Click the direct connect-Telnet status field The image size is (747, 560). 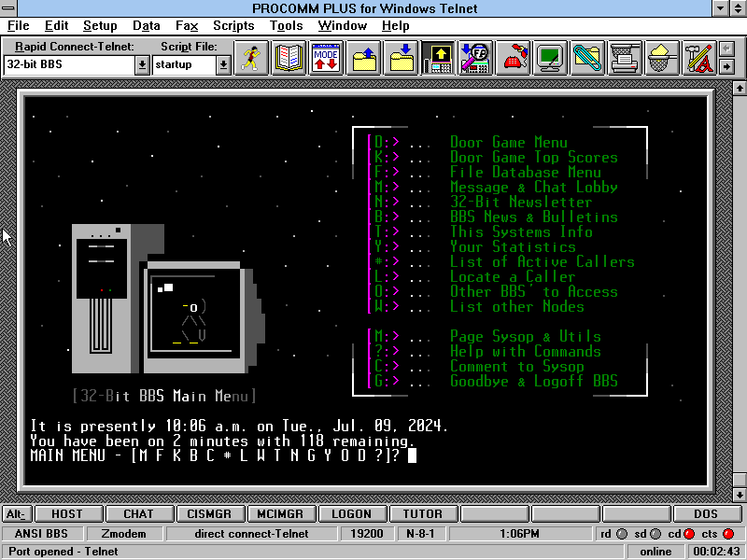click(251, 534)
